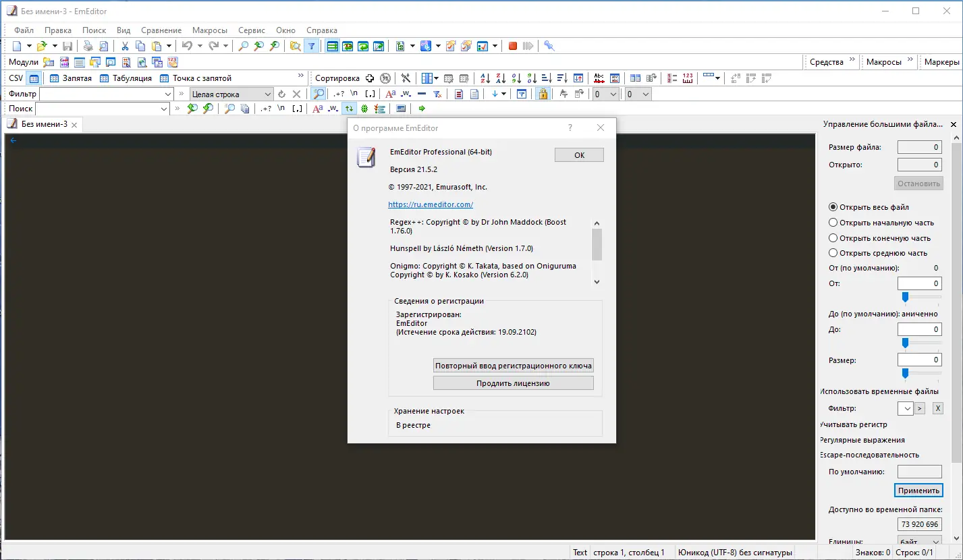Activate the Запятая (comma) separator mode
Viewport: 963px width, 560px height.
pos(72,78)
